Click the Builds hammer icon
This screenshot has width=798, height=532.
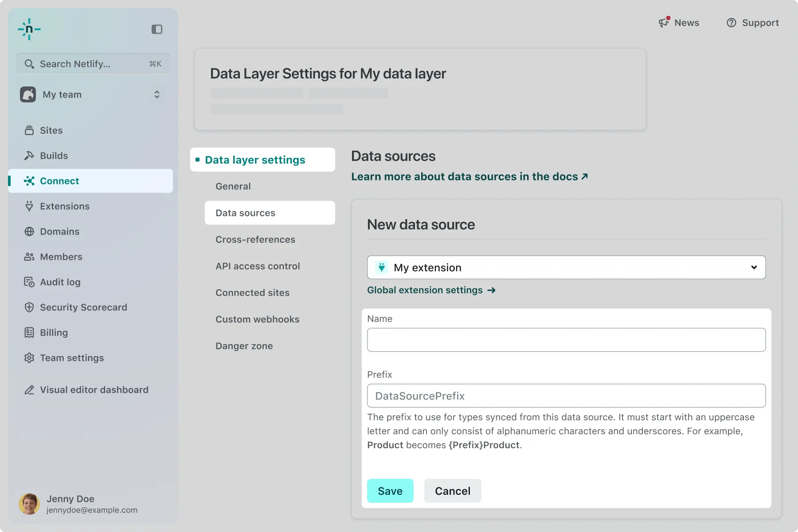pos(29,156)
